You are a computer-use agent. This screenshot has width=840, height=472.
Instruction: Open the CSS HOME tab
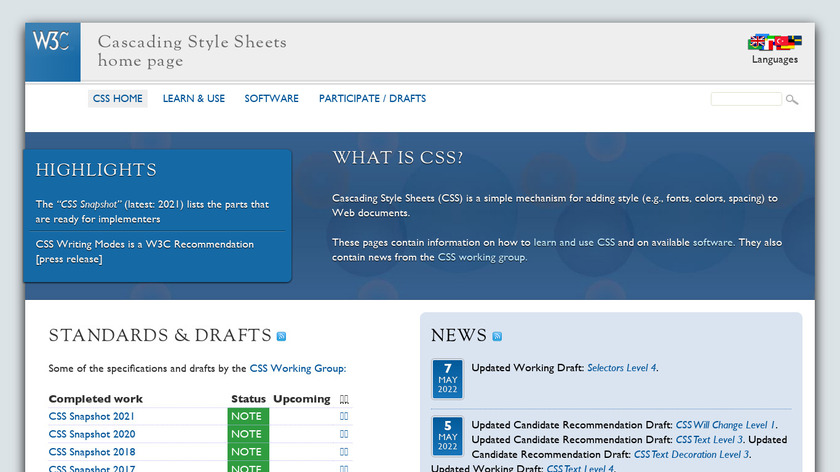tap(118, 99)
